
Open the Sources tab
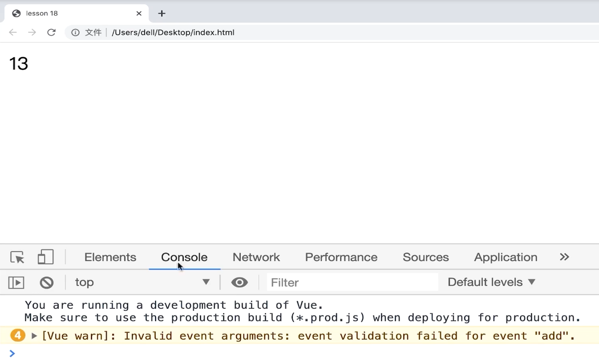(425, 257)
